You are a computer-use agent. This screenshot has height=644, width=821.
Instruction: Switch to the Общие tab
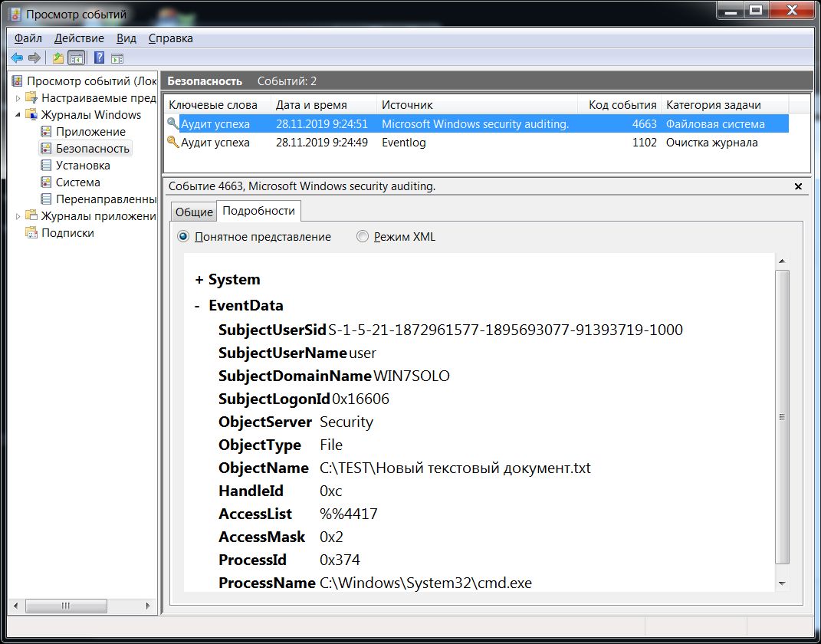point(194,212)
